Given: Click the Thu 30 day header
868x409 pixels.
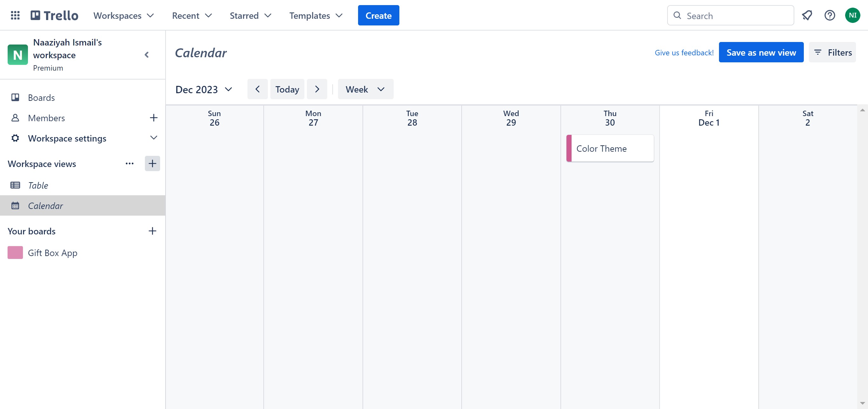Looking at the screenshot, I should (x=610, y=118).
